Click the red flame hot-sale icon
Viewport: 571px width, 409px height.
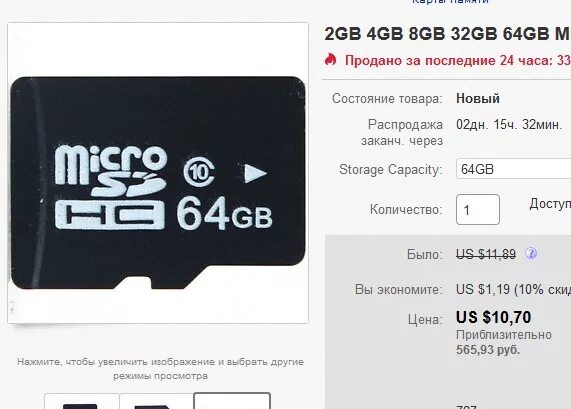click(x=331, y=59)
